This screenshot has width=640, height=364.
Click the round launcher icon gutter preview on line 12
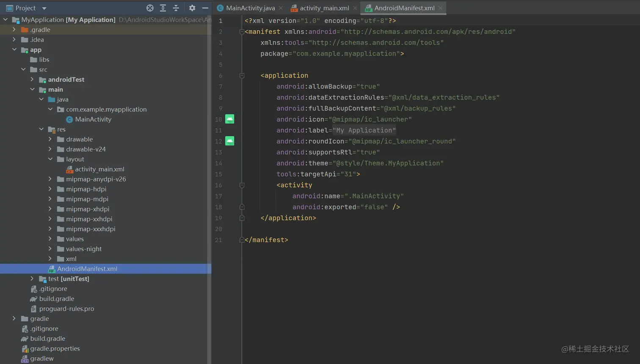click(x=229, y=141)
